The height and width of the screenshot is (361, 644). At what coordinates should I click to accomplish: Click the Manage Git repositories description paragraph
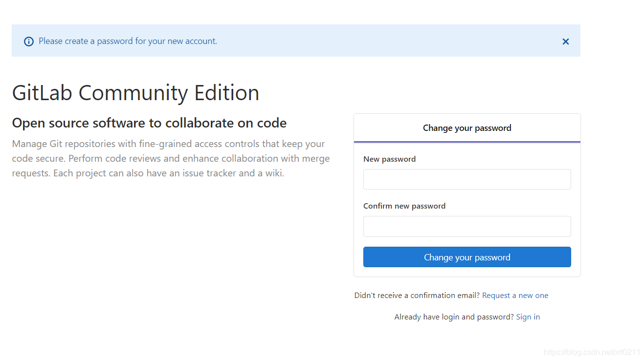[171, 158]
